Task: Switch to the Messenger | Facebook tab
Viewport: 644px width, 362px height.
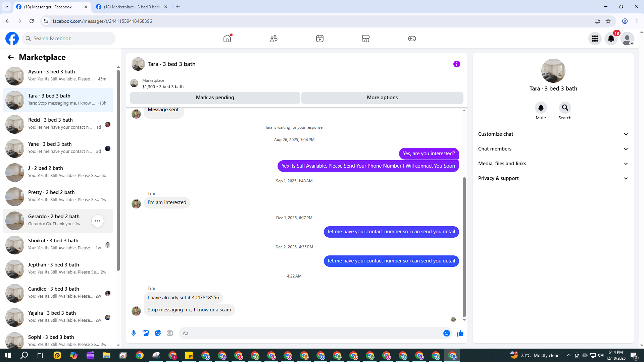Action: click(x=52, y=7)
